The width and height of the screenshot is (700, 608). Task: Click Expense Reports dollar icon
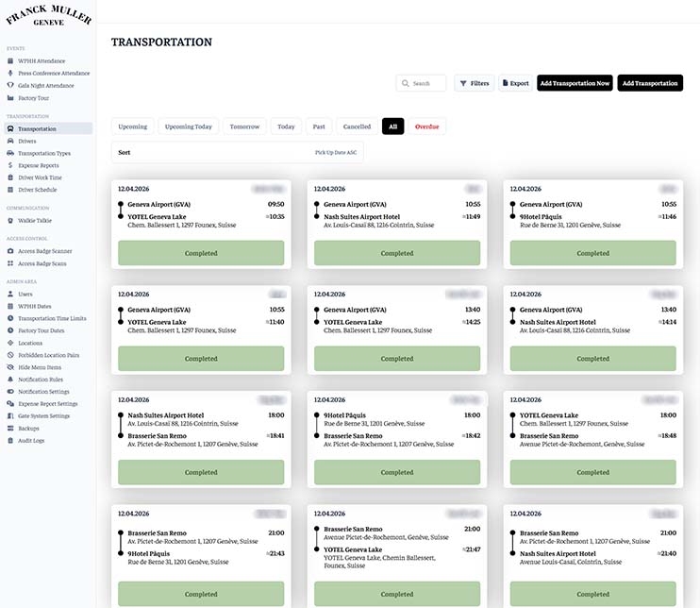(x=10, y=165)
